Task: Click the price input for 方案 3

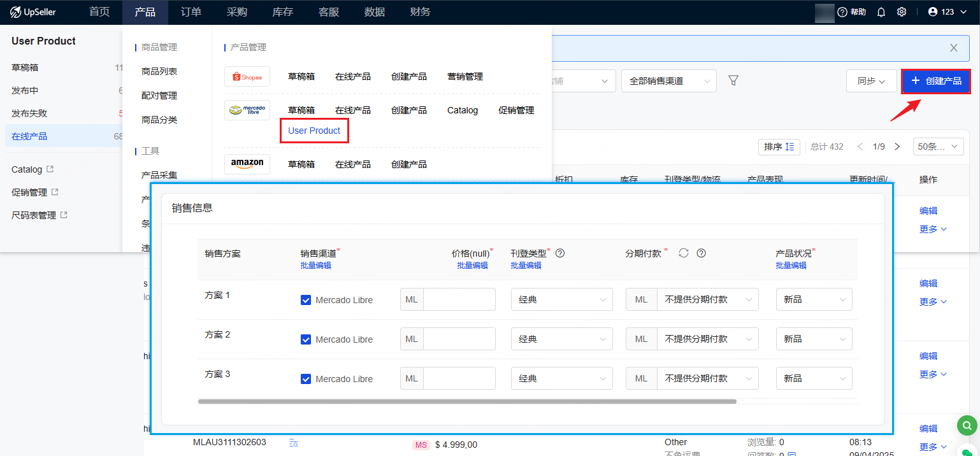Action: point(459,378)
